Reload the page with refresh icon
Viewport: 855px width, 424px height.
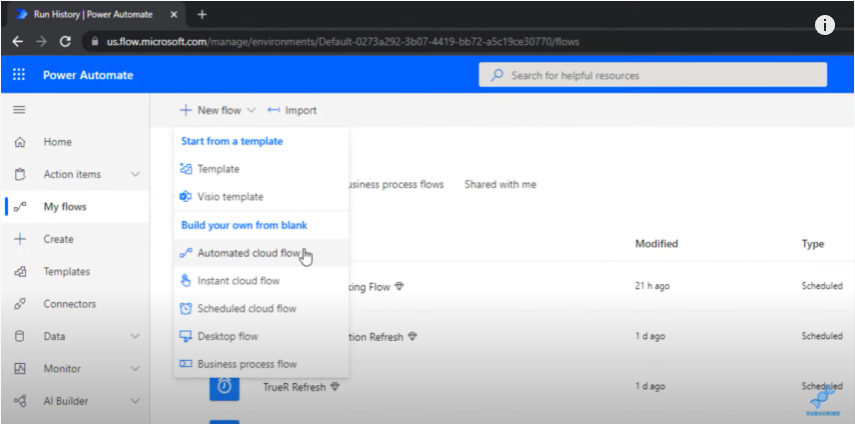click(65, 41)
